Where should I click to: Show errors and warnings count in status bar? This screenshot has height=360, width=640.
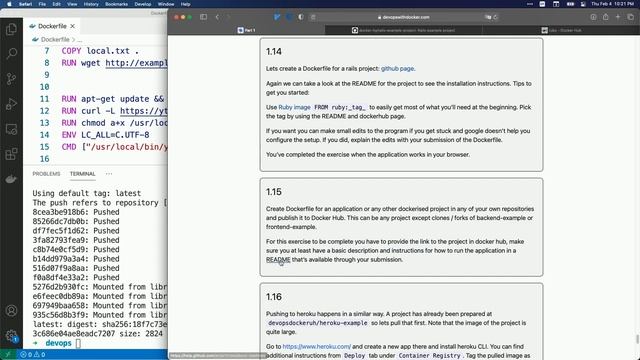33,355
